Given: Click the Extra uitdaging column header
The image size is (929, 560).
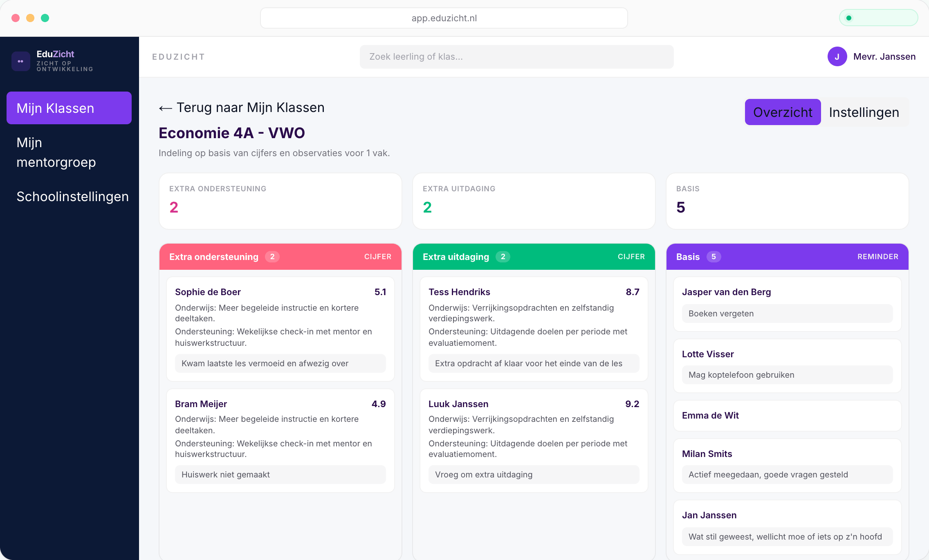Looking at the screenshot, I should point(534,257).
